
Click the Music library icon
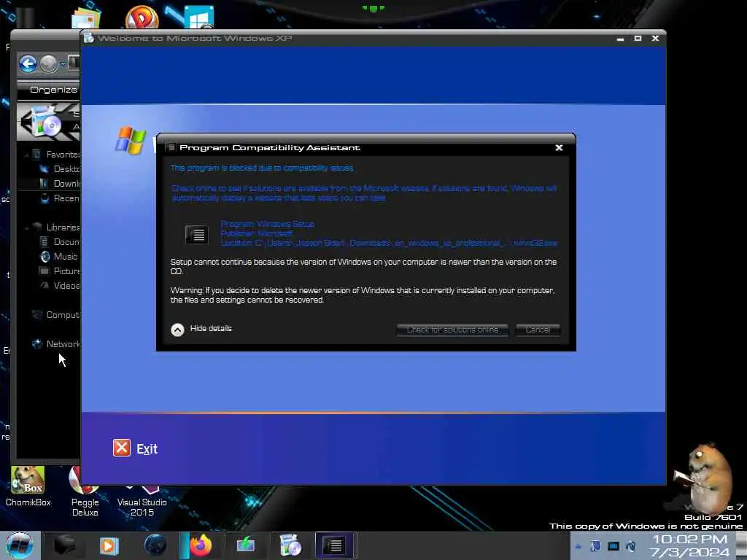pyautogui.click(x=44, y=257)
